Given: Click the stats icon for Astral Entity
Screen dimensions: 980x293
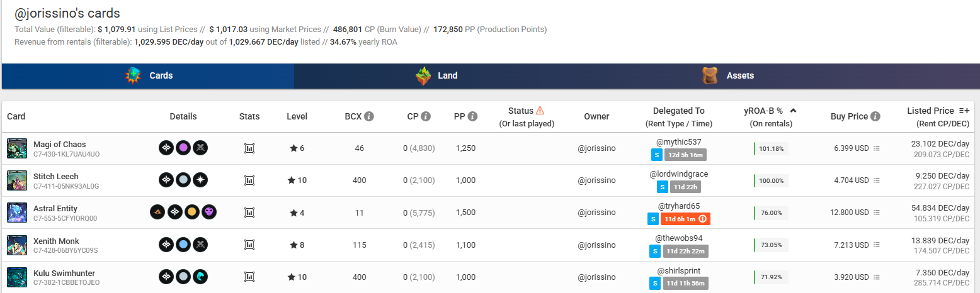Looking at the screenshot, I should click(249, 213).
